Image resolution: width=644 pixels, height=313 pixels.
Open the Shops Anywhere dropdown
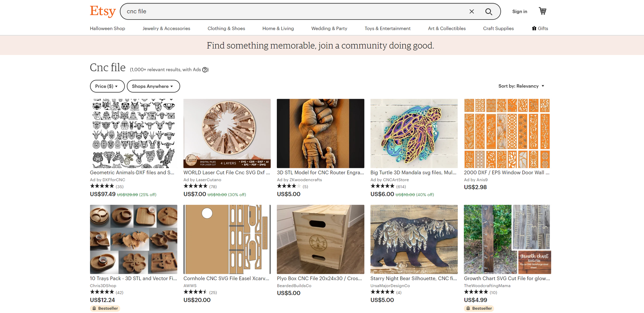[153, 86]
